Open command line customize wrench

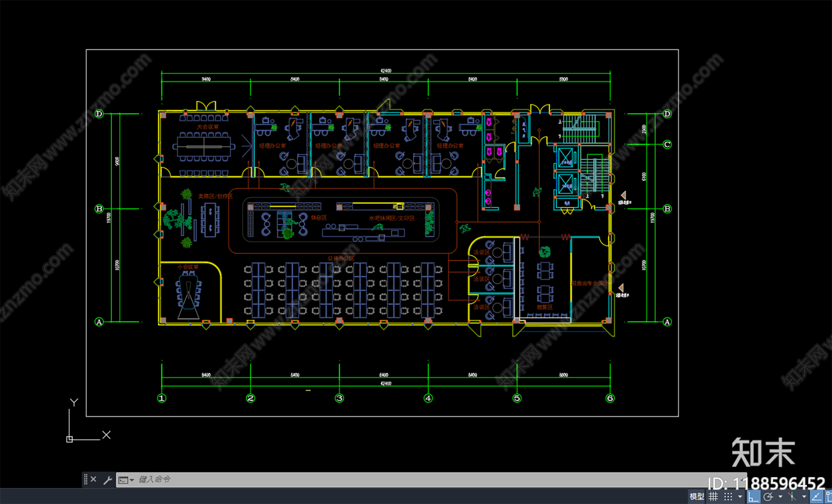(x=108, y=480)
